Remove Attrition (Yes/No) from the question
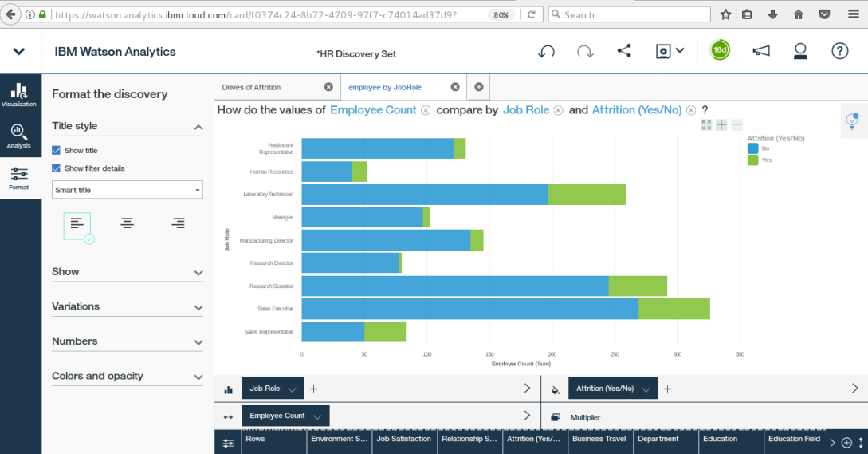 691,110
